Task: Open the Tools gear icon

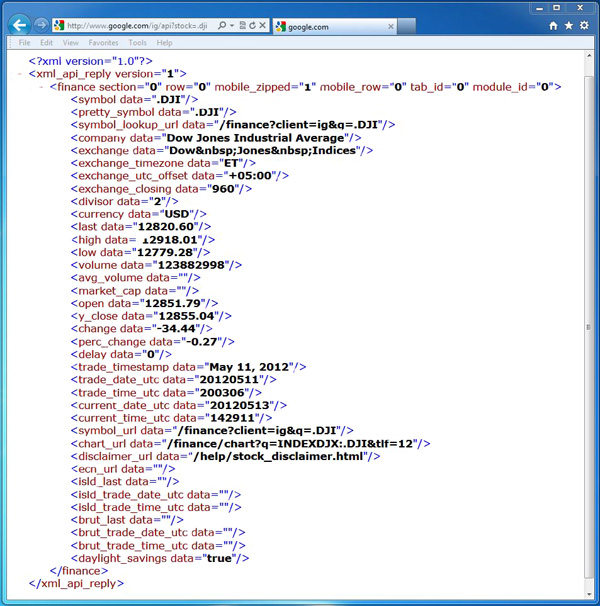Action: tap(584, 26)
